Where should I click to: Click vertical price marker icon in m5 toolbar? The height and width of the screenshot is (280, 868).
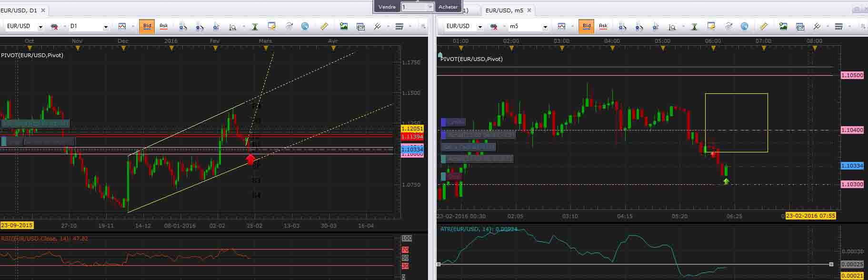[x=694, y=27]
